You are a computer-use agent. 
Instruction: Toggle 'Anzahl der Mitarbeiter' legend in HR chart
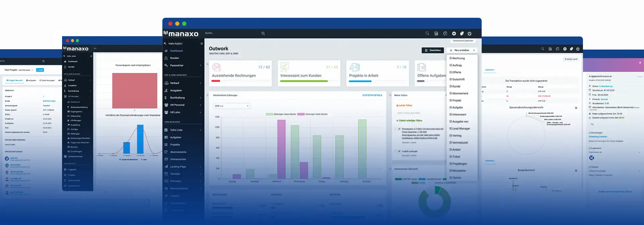[x=128, y=160]
